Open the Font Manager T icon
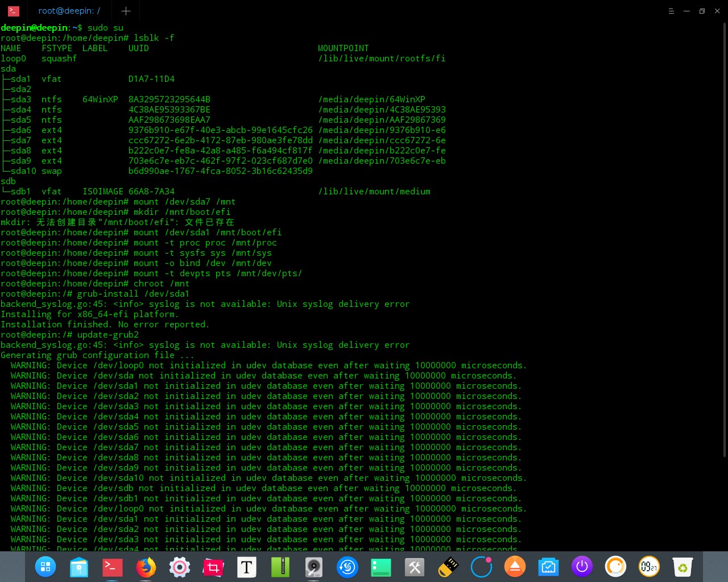Viewport: 728px width, 582px height. [247, 567]
